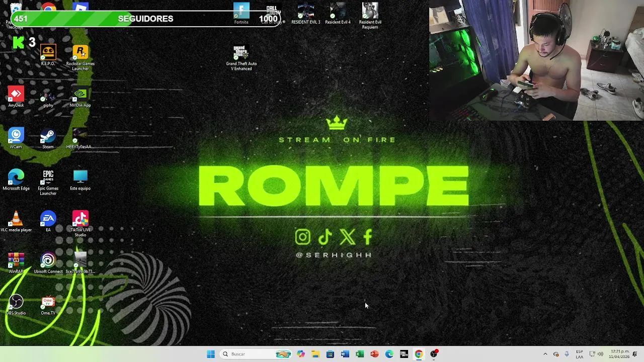Viewport: 644px width, 362px height.
Task: Open the AnyDesk desktop shortcut
Action: (x=16, y=97)
